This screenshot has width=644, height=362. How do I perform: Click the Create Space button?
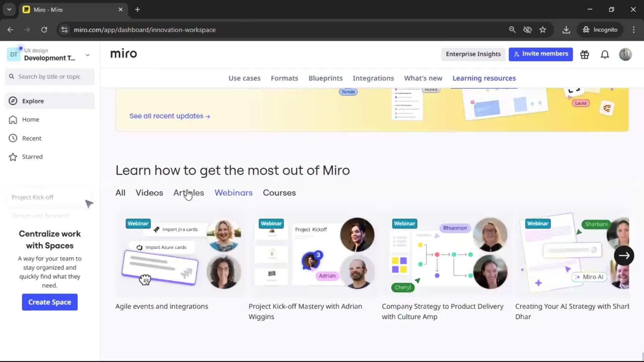pos(50,302)
